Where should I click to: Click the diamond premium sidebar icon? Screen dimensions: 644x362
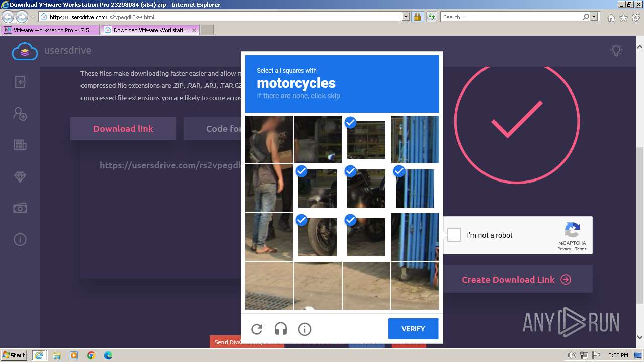[x=20, y=177]
